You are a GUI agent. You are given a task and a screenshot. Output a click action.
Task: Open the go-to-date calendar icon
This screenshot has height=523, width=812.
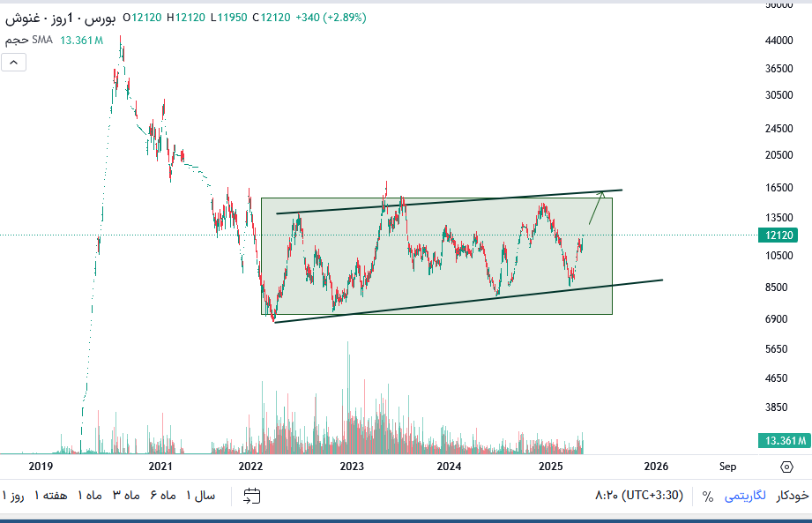[251, 496]
